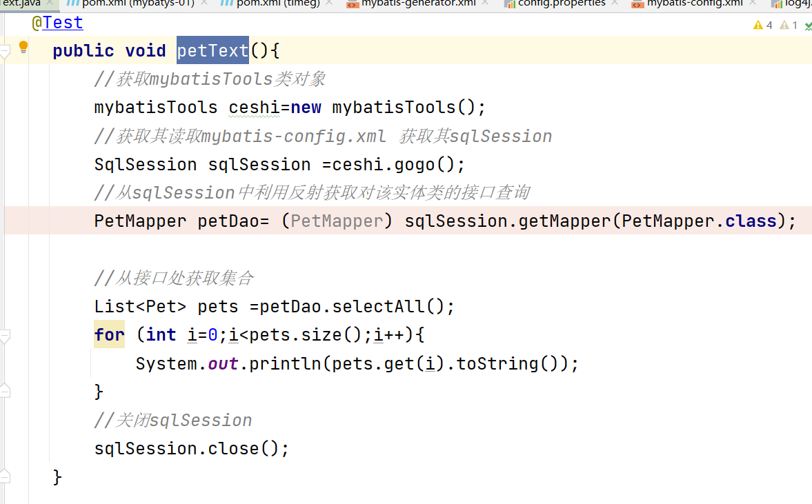Screen dimensions: 812x504
Task: Switch to the mybatis-config.xml tab
Action: pos(694,3)
